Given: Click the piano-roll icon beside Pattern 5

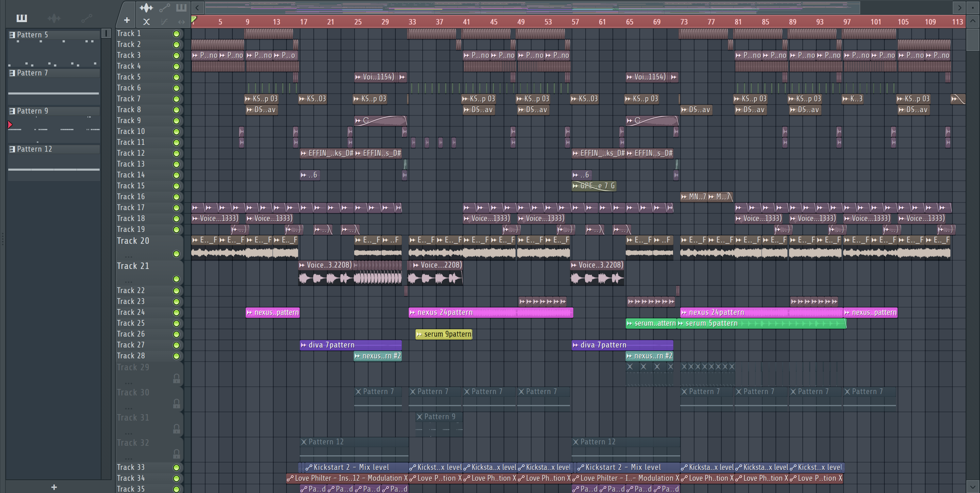Looking at the screenshot, I should coord(12,35).
